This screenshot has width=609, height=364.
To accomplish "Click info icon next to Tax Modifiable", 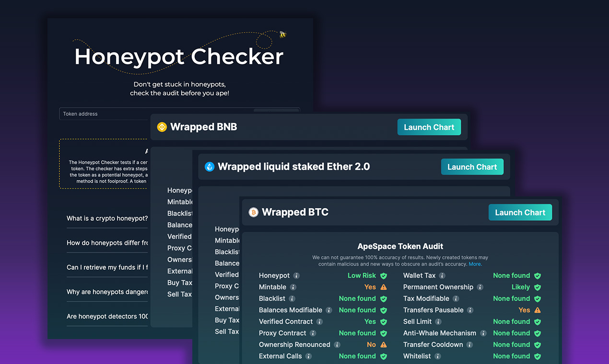I will pos(456,298).
